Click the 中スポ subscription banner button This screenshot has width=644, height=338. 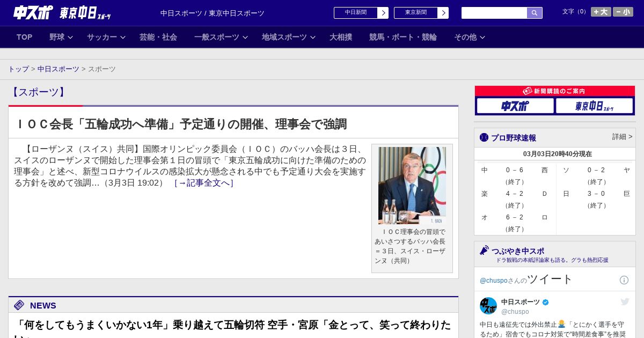pos(515,106)
